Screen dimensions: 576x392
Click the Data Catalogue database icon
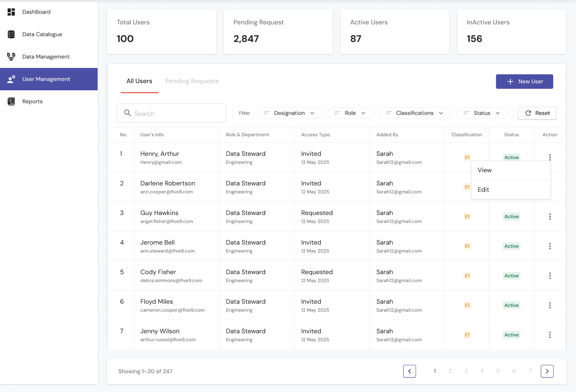11,34
